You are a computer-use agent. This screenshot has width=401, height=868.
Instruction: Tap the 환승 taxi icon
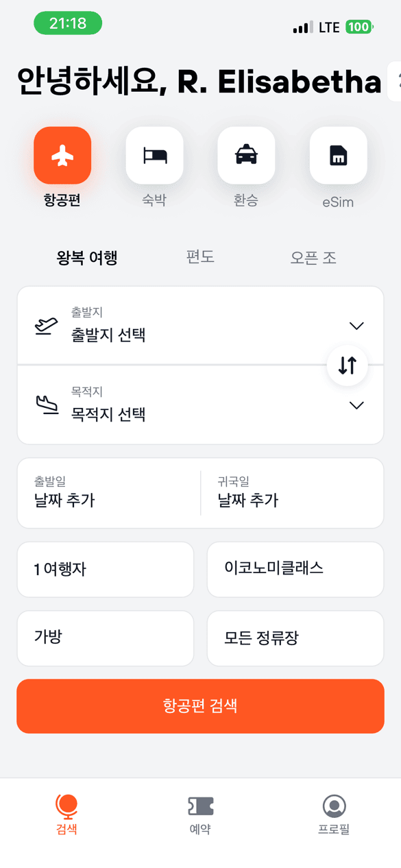(x=246, y=156)
